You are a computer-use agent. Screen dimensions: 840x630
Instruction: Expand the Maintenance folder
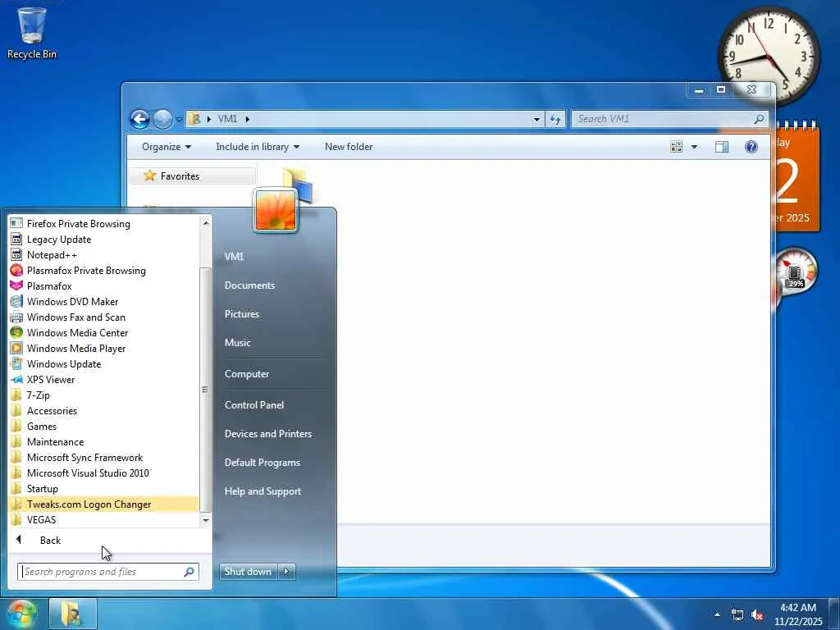pyautogui.click(x=103, y=442)
